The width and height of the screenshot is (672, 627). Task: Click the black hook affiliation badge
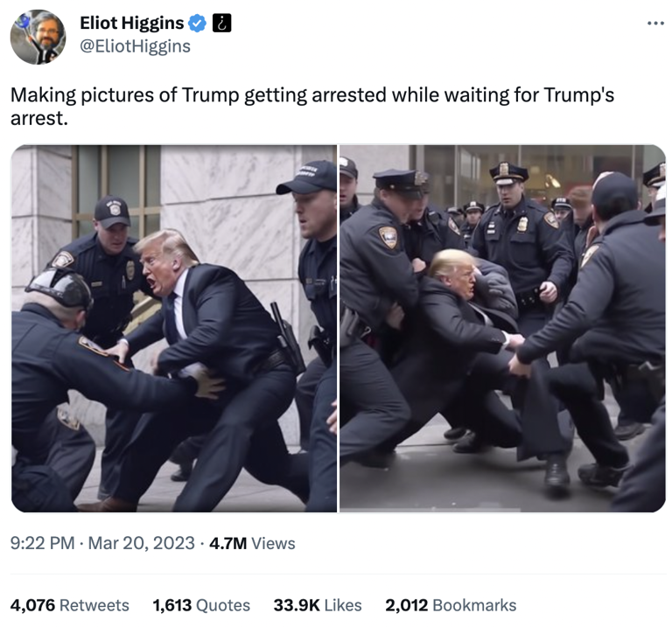[x=222, y=23]
